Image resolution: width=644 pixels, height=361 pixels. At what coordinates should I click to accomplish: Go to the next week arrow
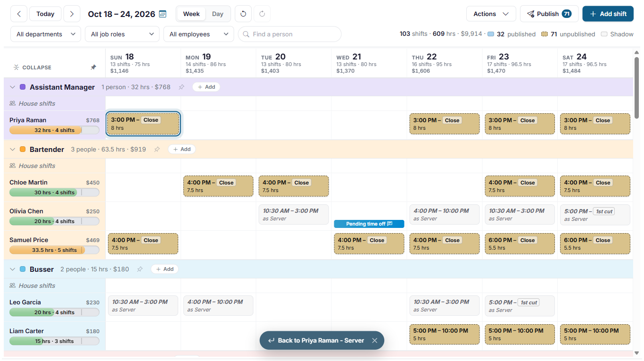(72, 14)
